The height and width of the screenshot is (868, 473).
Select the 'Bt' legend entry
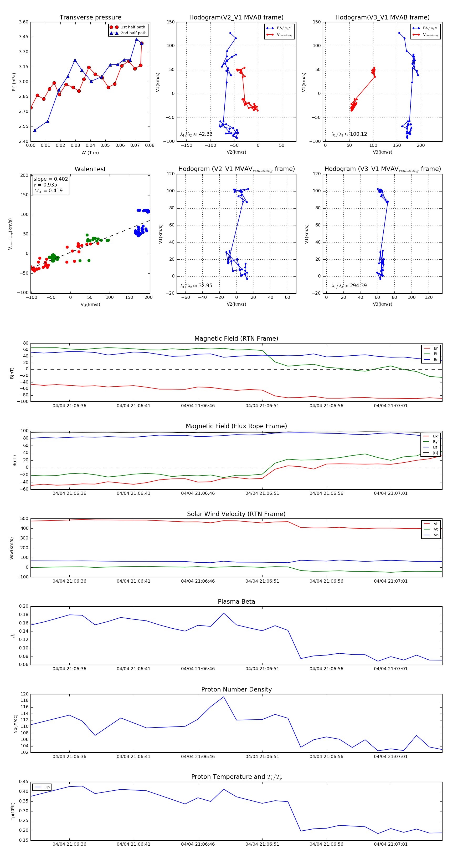coord(431,354)
